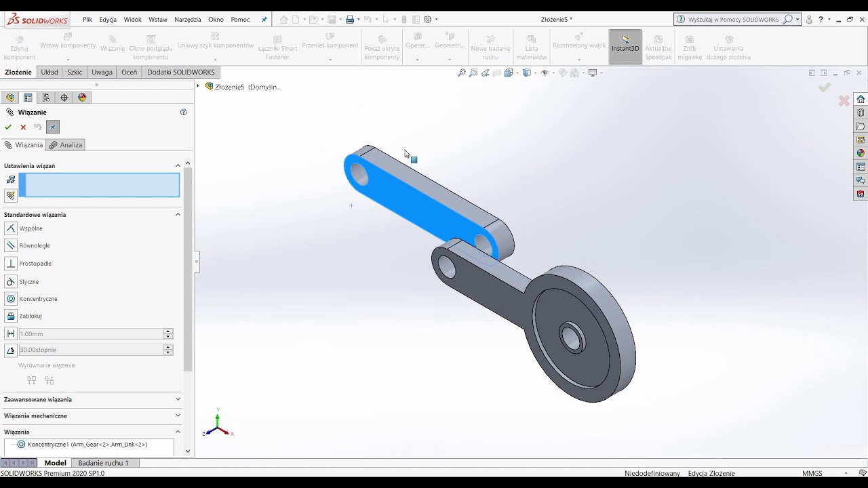Open the Oceń command tab
The image size is (868, 488).
129,72
